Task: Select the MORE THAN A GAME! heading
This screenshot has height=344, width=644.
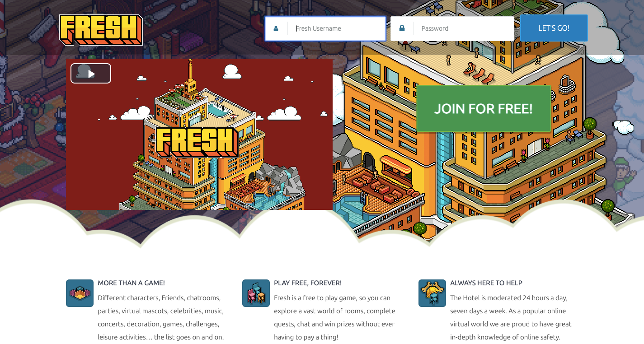Action: (132, 283)
